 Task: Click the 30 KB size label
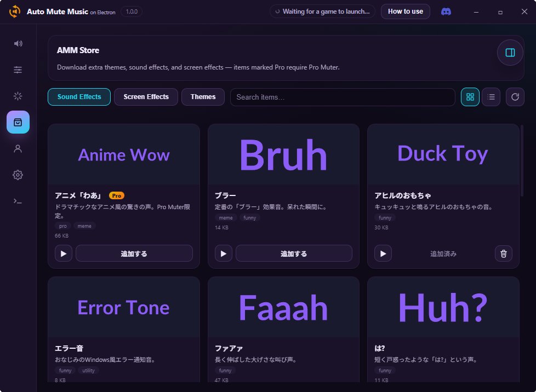tap(381, 227)
